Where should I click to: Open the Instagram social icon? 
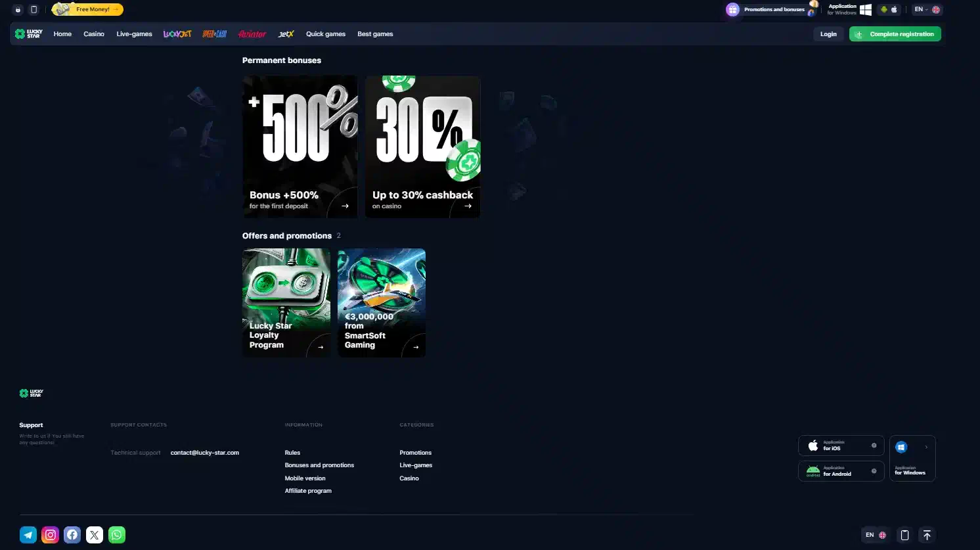point(51,535)
